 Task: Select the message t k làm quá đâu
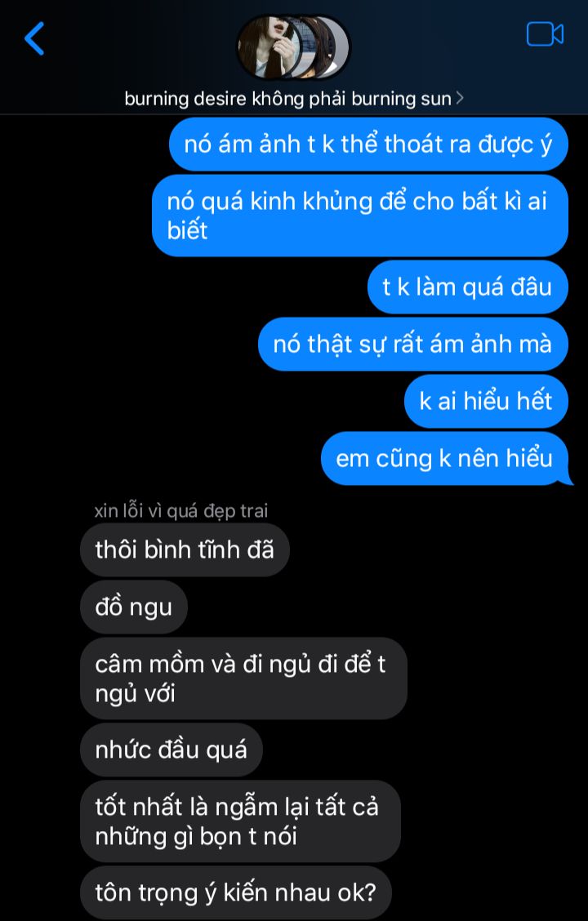pos(468,287)
